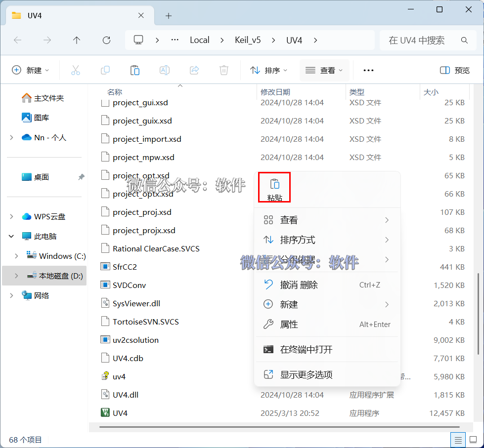
Task: Select the SVDConv application icon
Action: tap(105, 285)
